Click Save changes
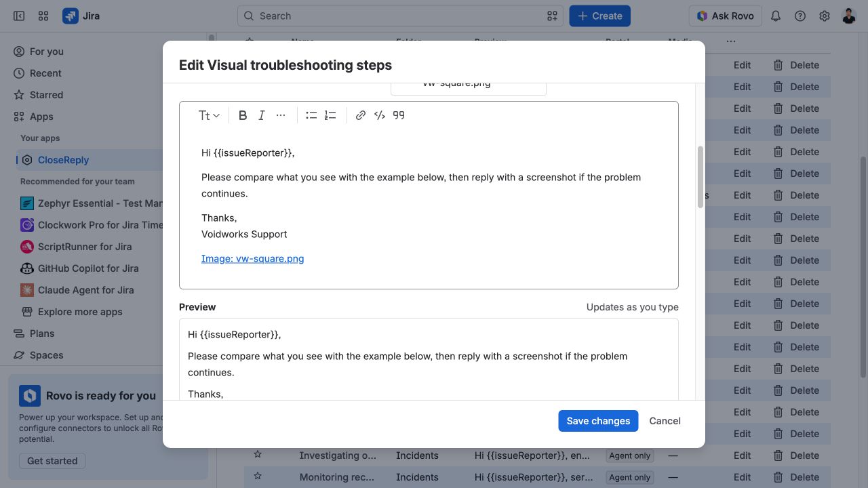Viewport: 868px width, 488px height. click(598, 421)
